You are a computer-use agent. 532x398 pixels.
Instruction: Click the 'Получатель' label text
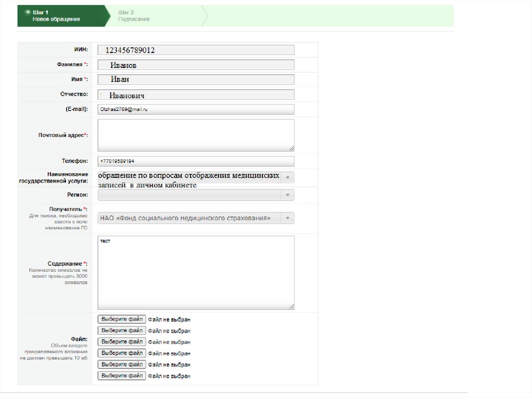pyautogui.click(x=68, y=209)
